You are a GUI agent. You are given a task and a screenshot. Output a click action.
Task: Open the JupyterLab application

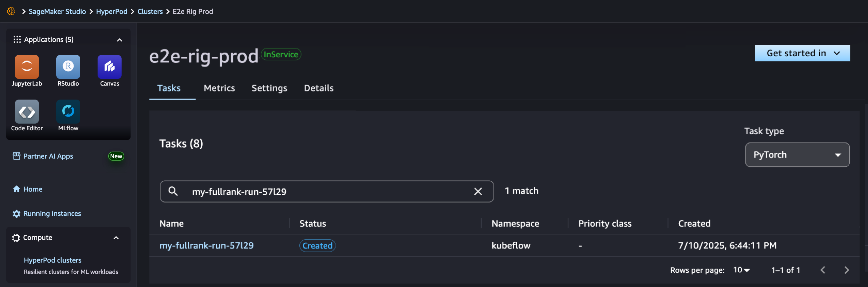tap(27, 67)
